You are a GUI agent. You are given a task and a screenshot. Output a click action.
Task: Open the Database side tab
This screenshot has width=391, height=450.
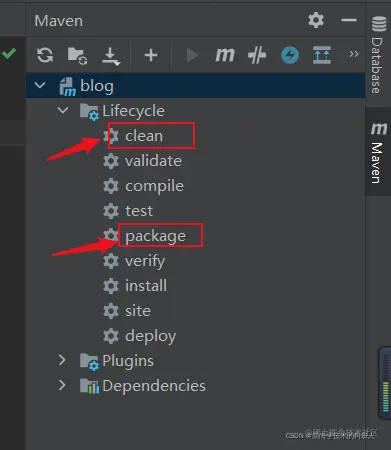click(x=378, y=55)
